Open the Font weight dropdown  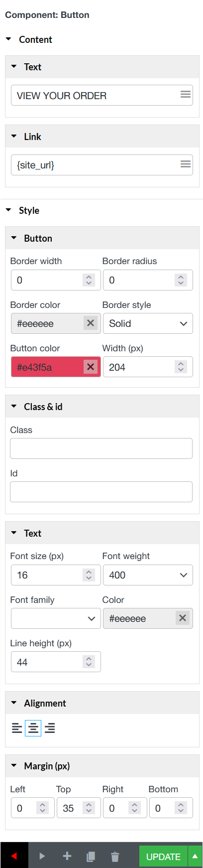point(148,575)
